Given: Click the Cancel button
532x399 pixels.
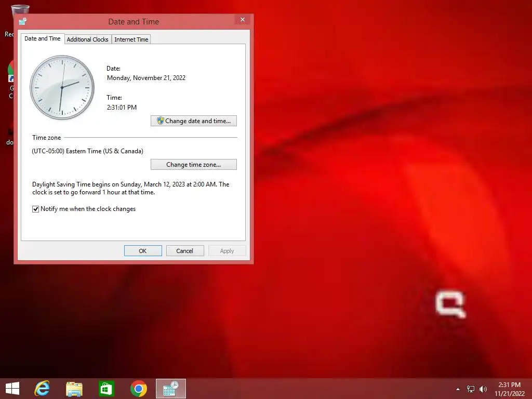Looking at the screenshot, I should tap(185, 251).
